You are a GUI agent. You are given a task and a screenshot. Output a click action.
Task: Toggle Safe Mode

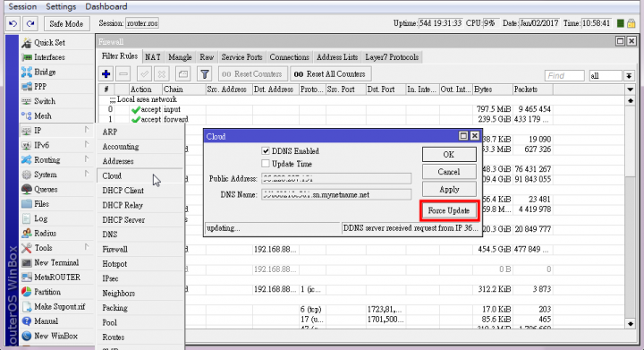pyautogui.click(x=66, y=24)
